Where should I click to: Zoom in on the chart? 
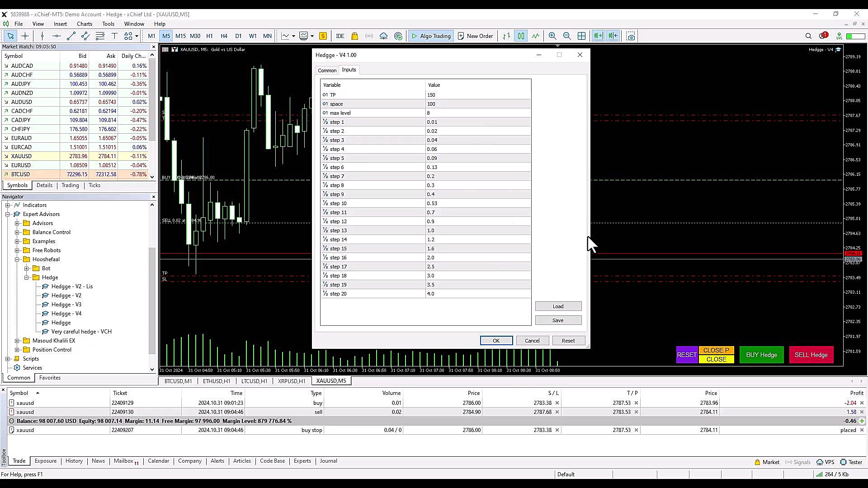[552, 36]
